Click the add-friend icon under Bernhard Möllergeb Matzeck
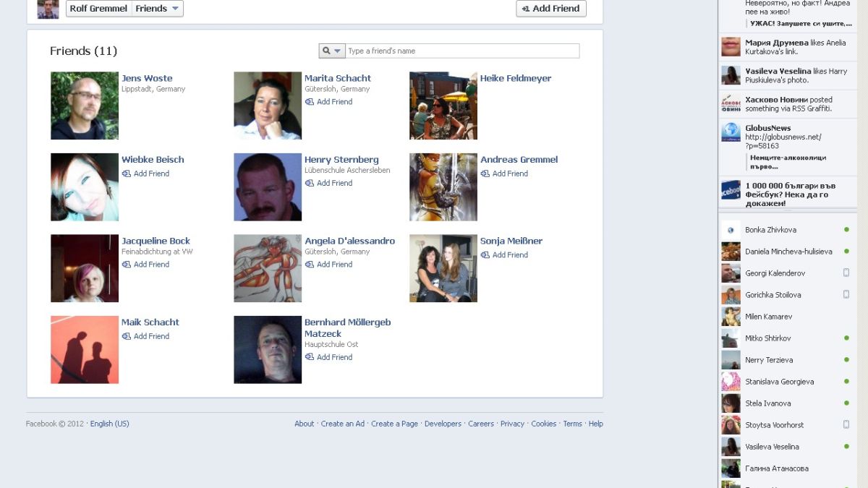This screenshot has height=488, width=868. [310, 357]
